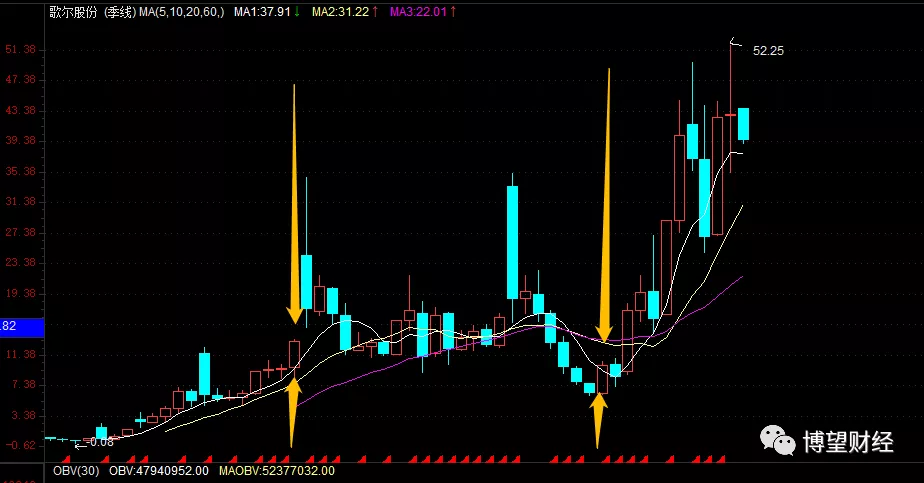Click the blue current price box on axis
Screen dimensions: 924x483
tap(22, 327)
